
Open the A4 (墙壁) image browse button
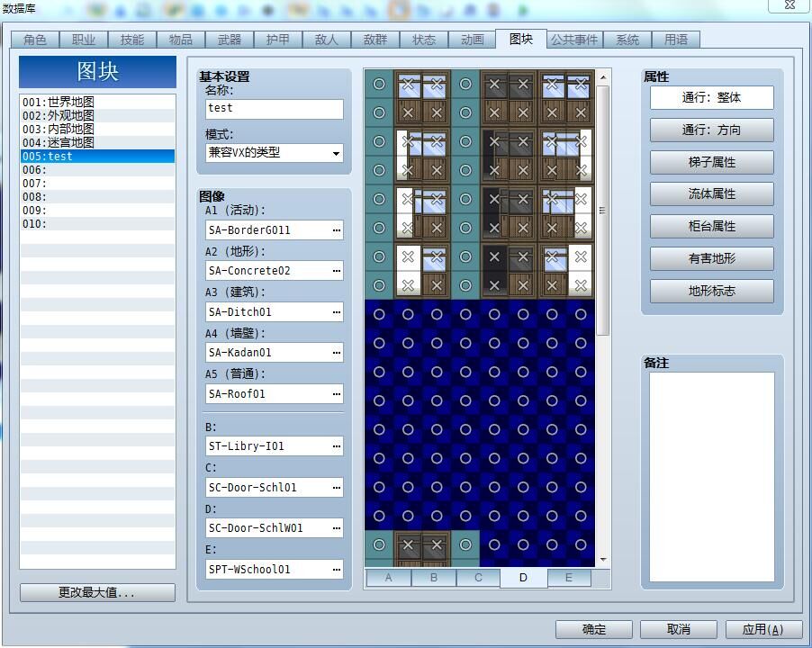tap(337, 353)
